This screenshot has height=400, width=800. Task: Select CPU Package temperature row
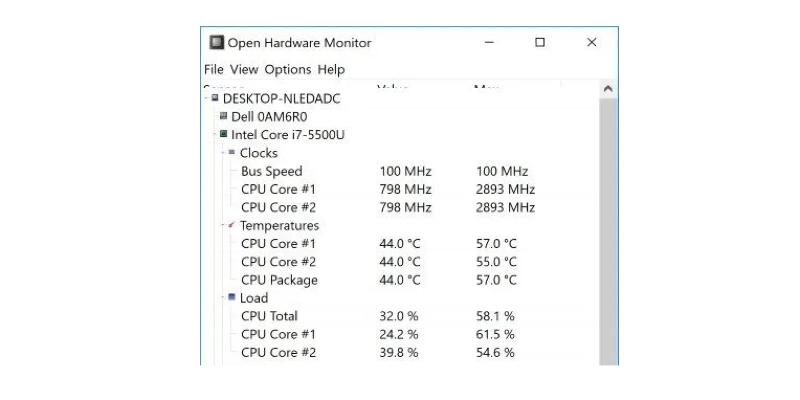[401, 280]
